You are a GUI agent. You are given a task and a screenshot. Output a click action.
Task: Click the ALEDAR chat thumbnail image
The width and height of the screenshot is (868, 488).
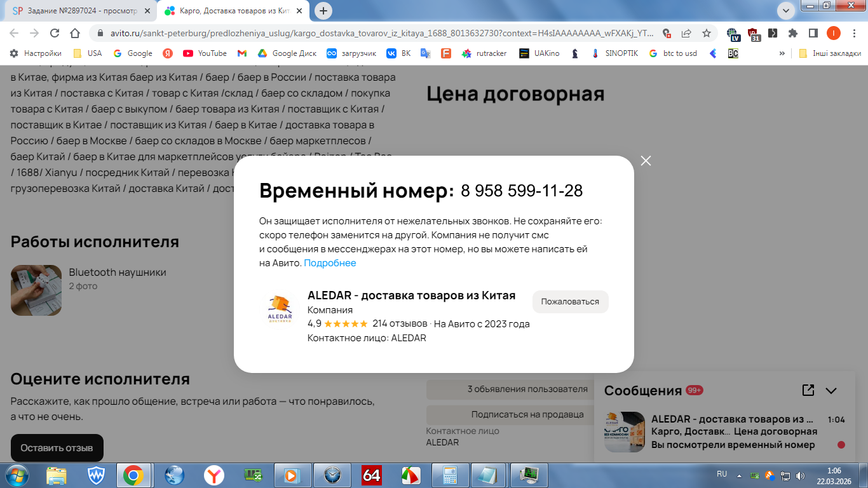624,432
